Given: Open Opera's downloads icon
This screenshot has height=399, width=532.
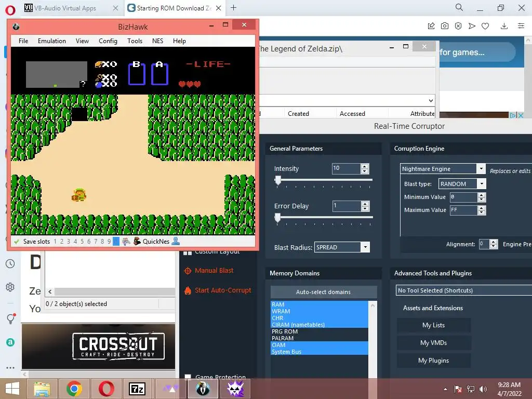Looking at the screenshot, I should coord(504,26).
